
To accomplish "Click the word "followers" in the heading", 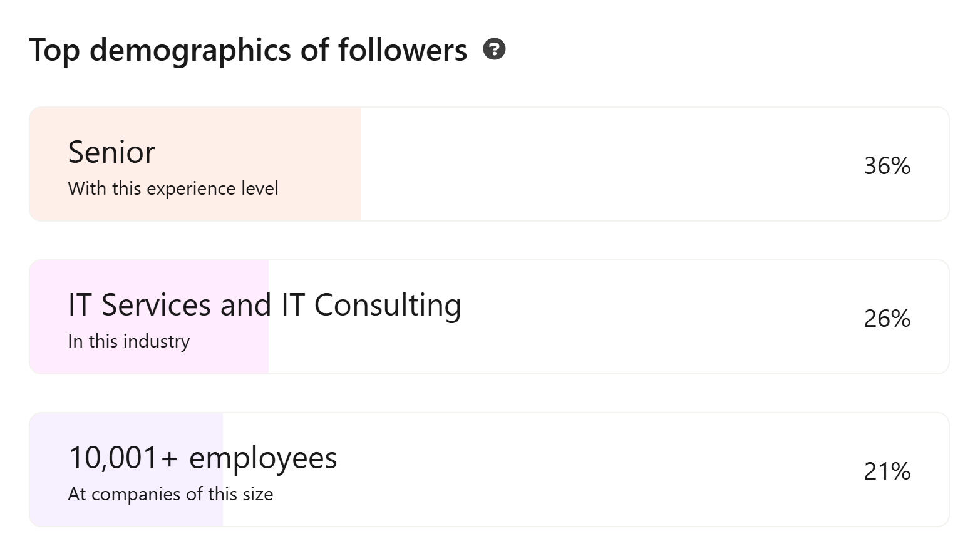I will click(402, 50).
